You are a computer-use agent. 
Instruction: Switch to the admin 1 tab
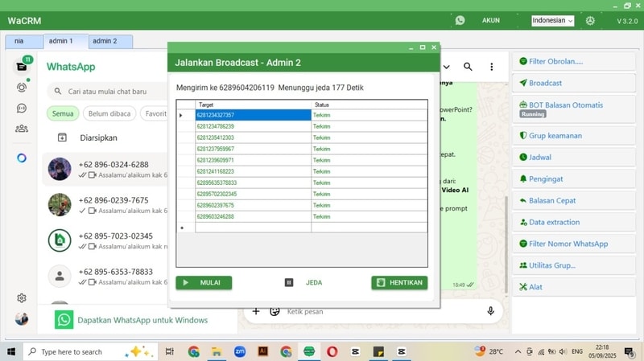66,41
